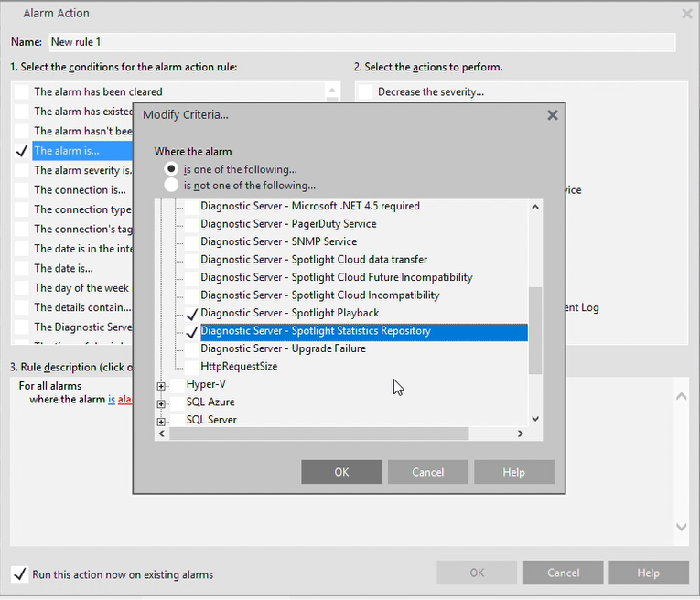700x600 pixels.
Task: Toggle 'Run this action now on existing alarms'
Action: pos(20,574)
